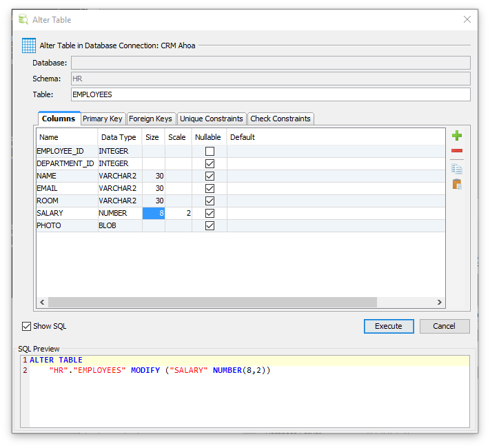Copy column using the copy icon
This screenshot has width=490, height=448.
pyautogui.click(x=456, y=169)
